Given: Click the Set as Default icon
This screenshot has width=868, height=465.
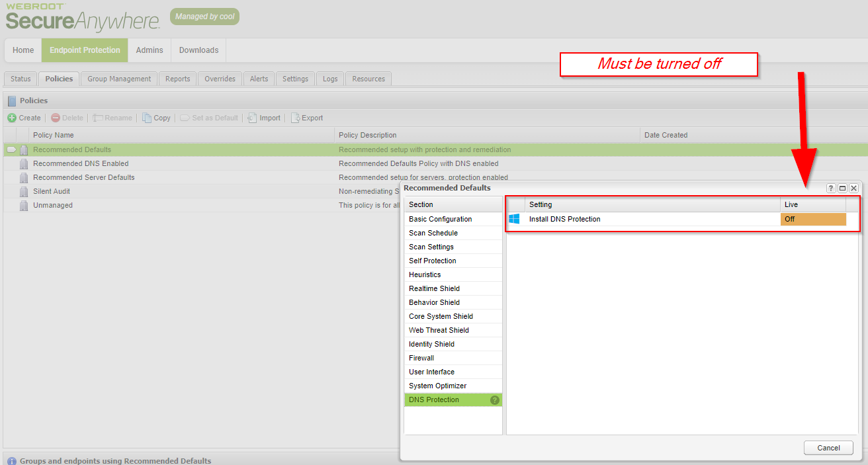Looking at the screenshot, I should pyautogui.click(x=185, y=118).
